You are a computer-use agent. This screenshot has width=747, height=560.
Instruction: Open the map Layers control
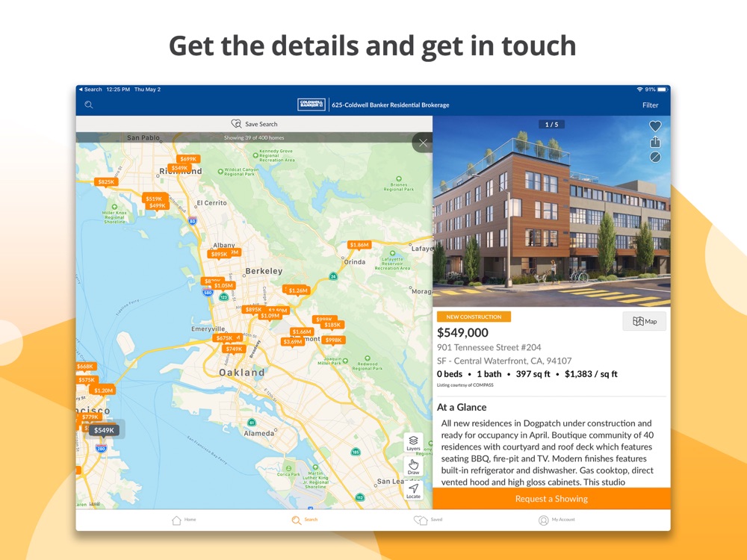point(413,443)
